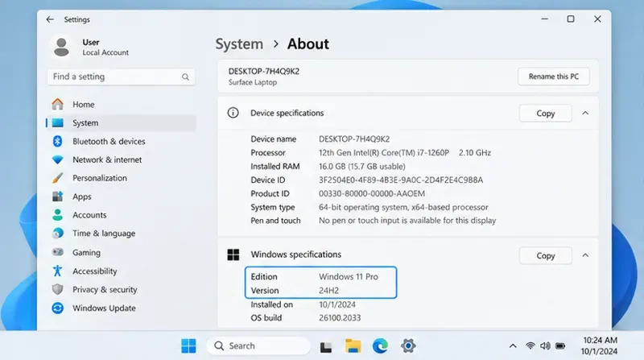Click the Version value 24H2
Viewport: 644px width, 360px height.
pos(328,291)
